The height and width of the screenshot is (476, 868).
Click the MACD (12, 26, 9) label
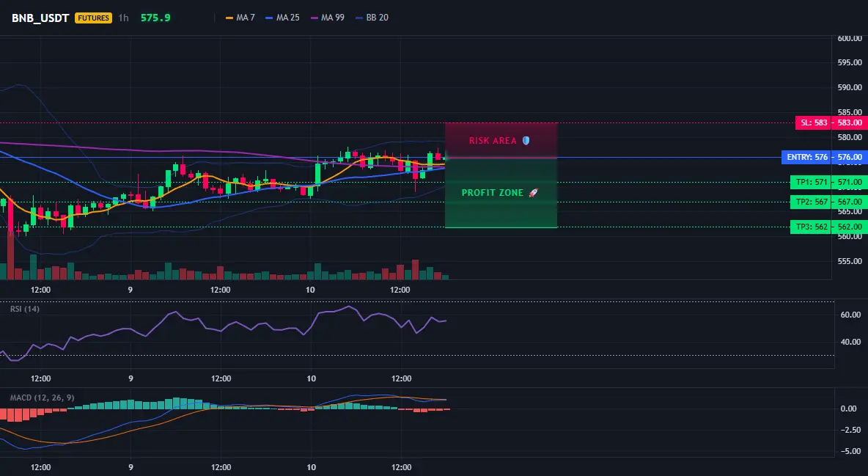tap(42, 398)
